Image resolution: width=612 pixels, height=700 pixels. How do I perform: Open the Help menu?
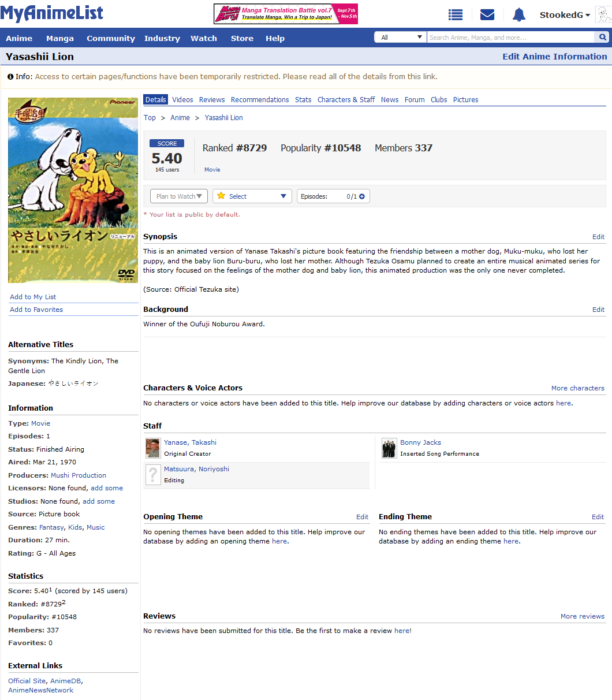(275, 38)
